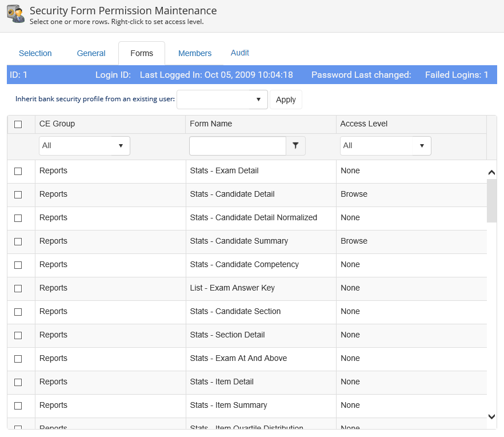
Task: Focus the Form Name filter text field
Action: (237, 146)
